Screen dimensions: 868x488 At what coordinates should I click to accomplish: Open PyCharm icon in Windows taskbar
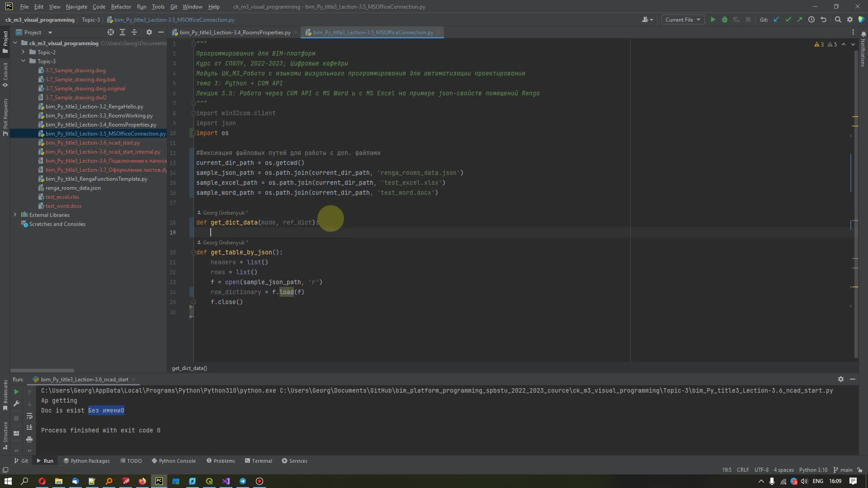pyautogui.click(x=159, y=481)
